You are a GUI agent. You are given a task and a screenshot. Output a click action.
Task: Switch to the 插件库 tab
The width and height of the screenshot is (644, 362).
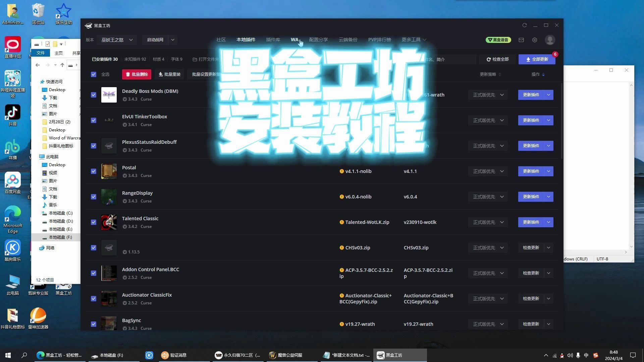pyautogui.click(x=273, y=40)
